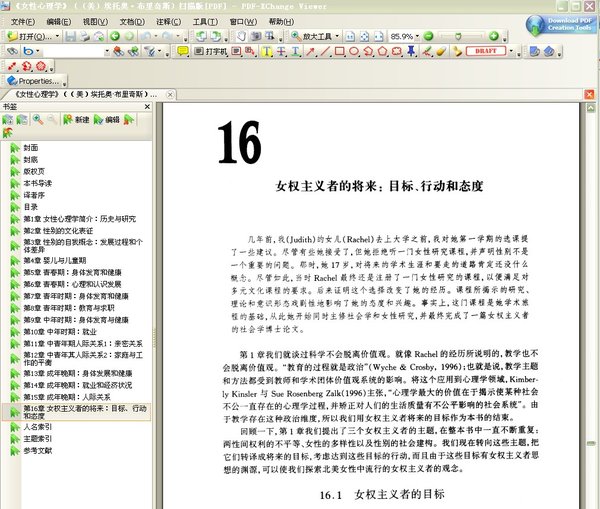Click 编辑 bookmark edit button
600x509 pixels.
tap(106, 120)
